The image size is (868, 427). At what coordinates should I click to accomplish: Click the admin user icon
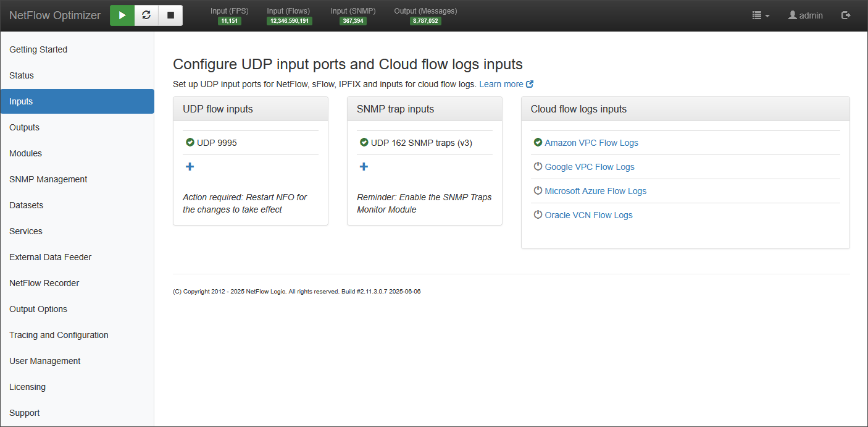[793, 15]
